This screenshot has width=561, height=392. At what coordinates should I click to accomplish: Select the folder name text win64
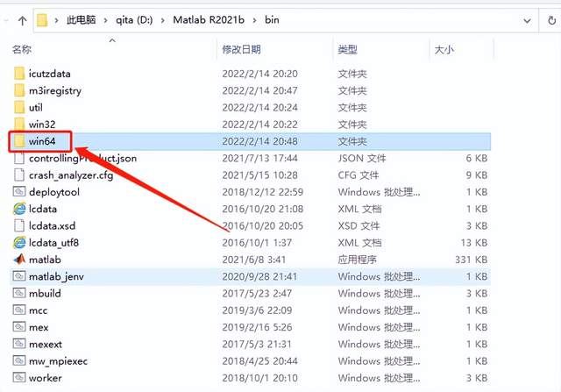[42, 141]
